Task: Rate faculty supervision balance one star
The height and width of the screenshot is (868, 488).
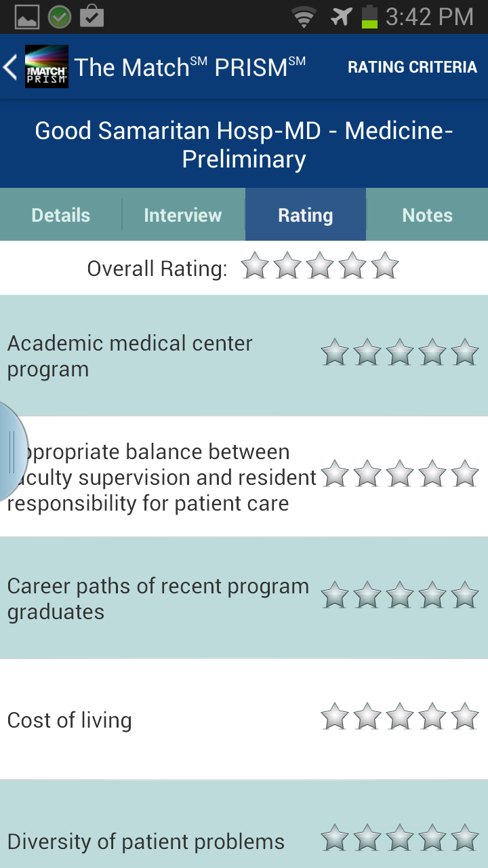Action: tap(335, 474)
